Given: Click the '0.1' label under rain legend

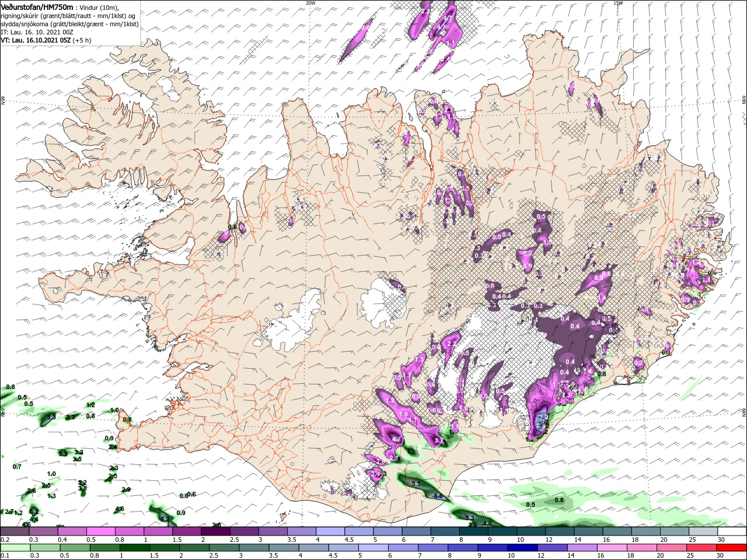Looking at the screenshot, I should pyautogui.click(x=5, y=556).
